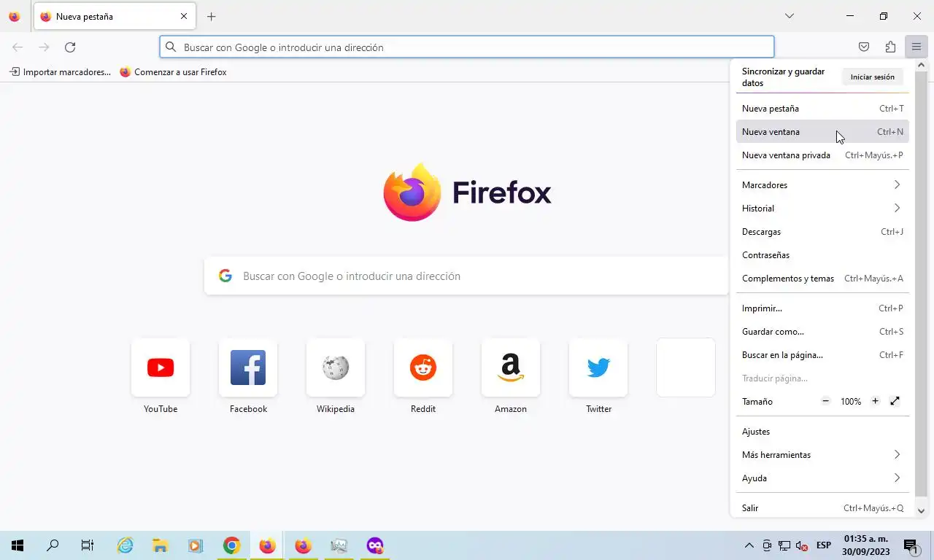Open a new tab with plus button

coord(212,16)
